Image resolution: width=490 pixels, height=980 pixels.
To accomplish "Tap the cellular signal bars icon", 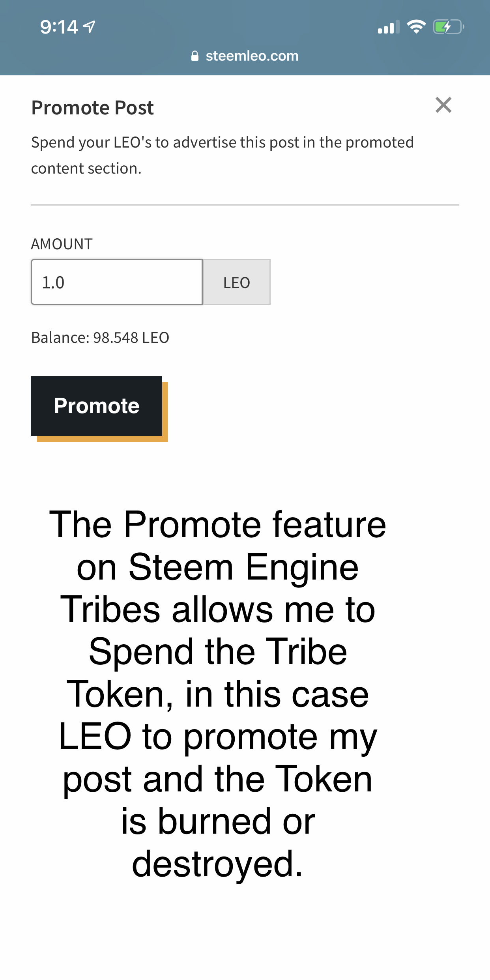I will [x=388, y=27].
